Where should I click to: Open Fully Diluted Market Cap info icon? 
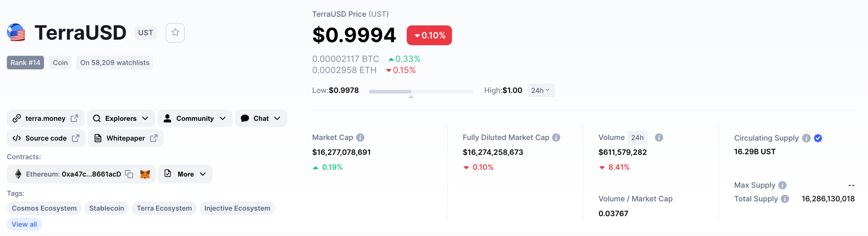pos(556,138)
